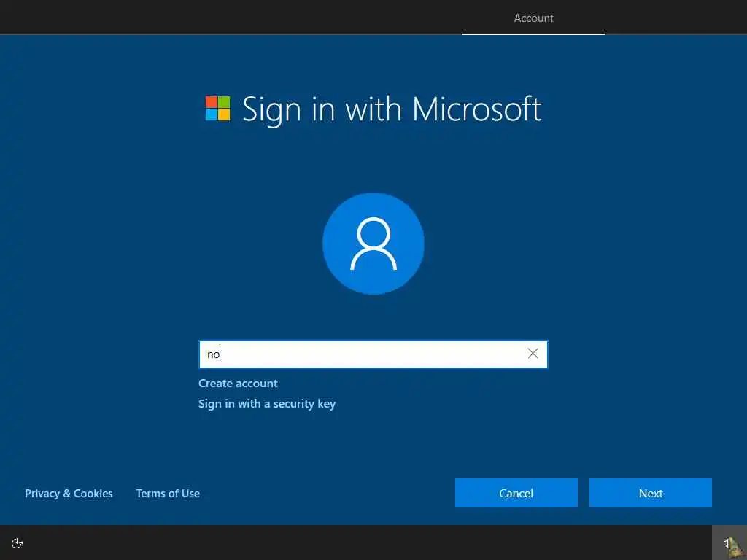
Task: Open the Create account link
Action: click(238, 384)
